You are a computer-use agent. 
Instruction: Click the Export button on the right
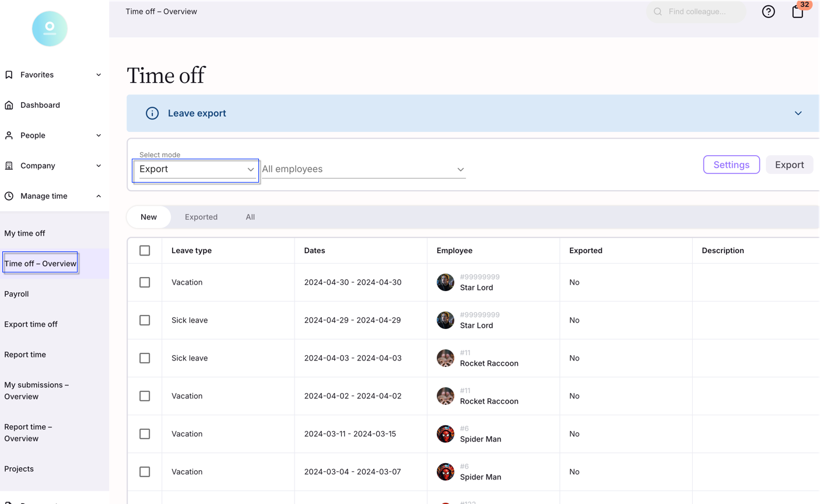pos(789,164)
